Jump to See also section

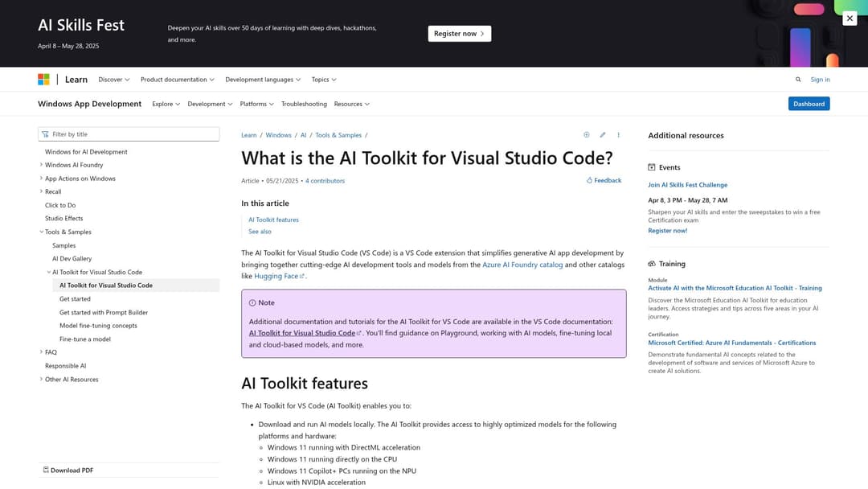click(260, 231)
